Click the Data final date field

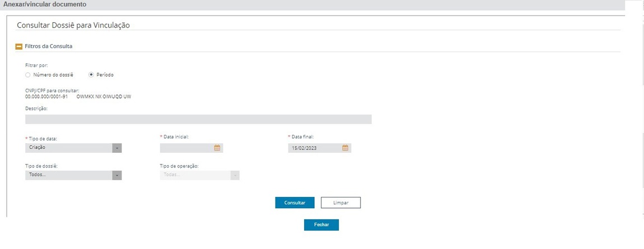[x=320, y=148]
